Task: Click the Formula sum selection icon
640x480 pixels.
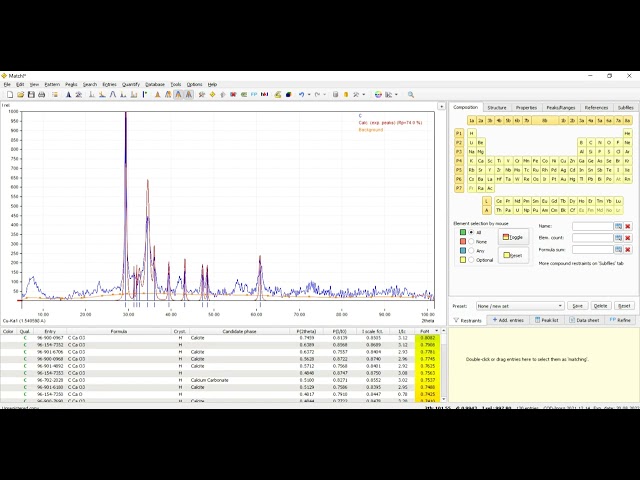Action: [618, 249]
